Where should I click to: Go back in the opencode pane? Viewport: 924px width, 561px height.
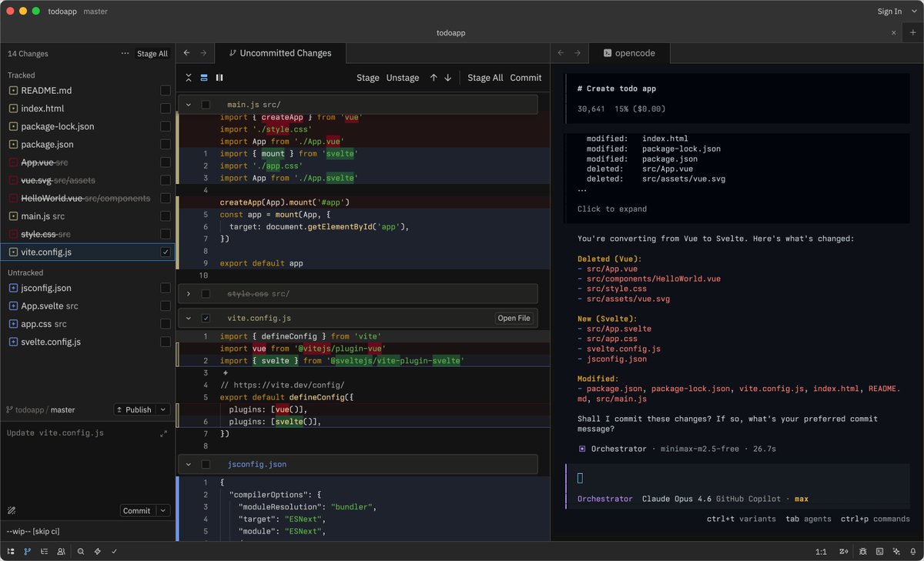561,53
